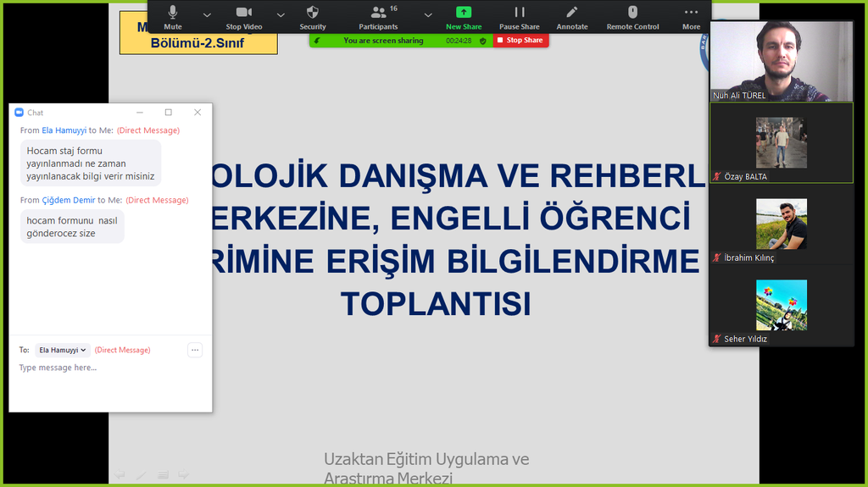
Task: Select Ela Hamuyyi sender name in chat
Action: coord(64,130)
